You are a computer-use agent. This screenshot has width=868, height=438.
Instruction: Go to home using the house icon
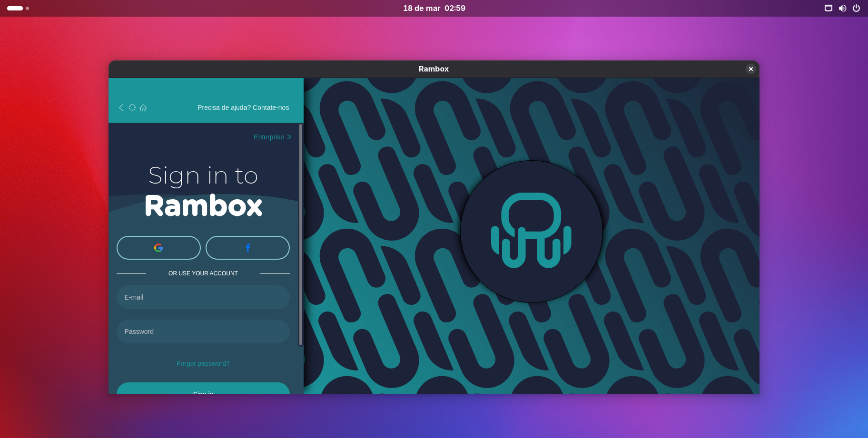pos(143,108)
